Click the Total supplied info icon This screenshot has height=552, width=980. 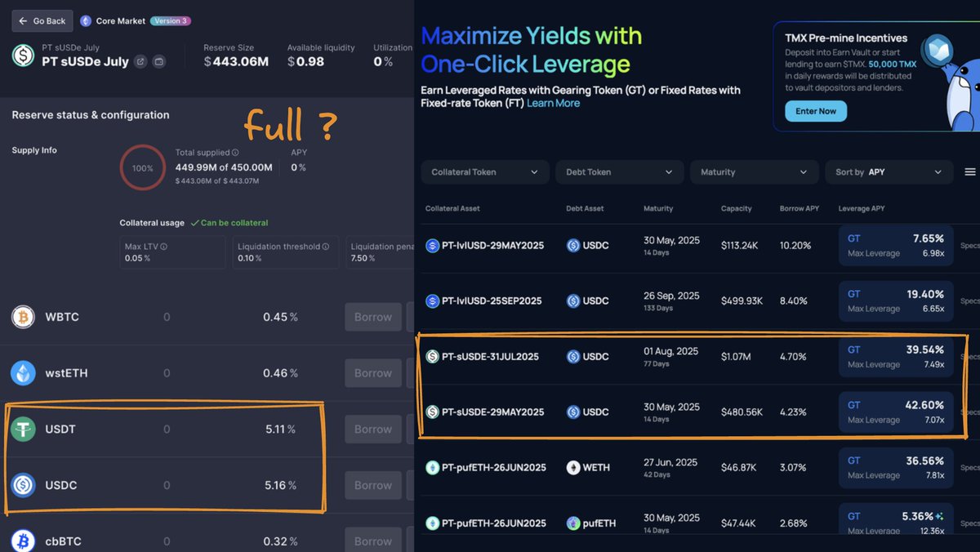coord(235,153)
